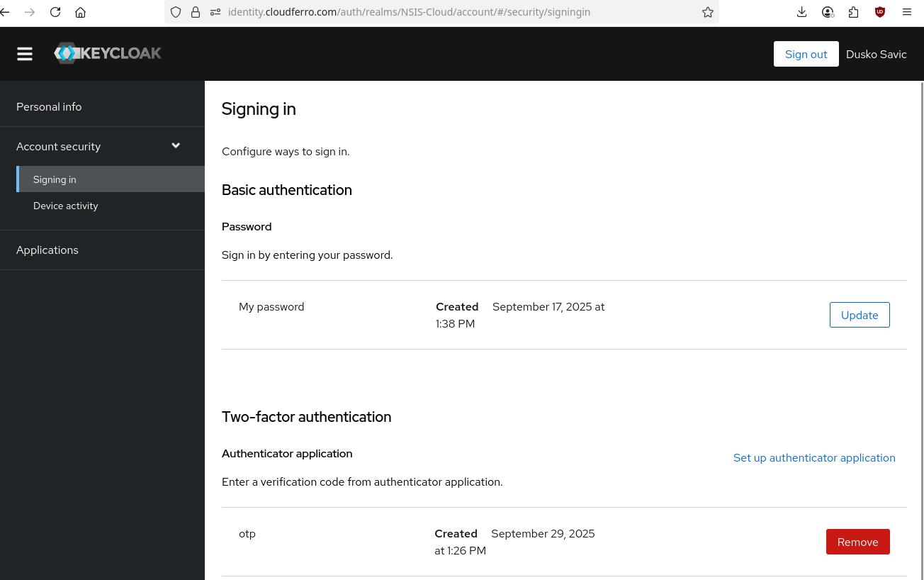Reload the page with browser refresh icon
Image resolution: width=924 pixels, height=580 pixels.
pos(55,12)
